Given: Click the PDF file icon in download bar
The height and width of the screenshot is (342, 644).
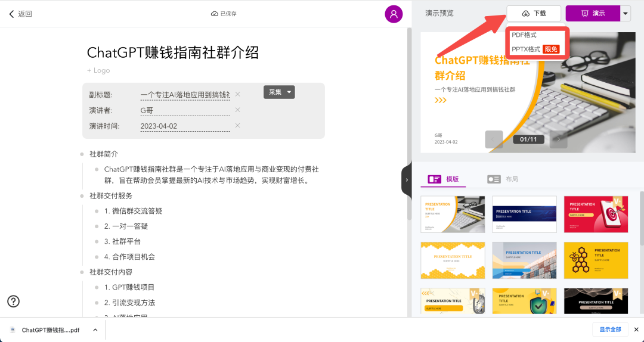Looking at the screenshot, I should click(13, 329).
